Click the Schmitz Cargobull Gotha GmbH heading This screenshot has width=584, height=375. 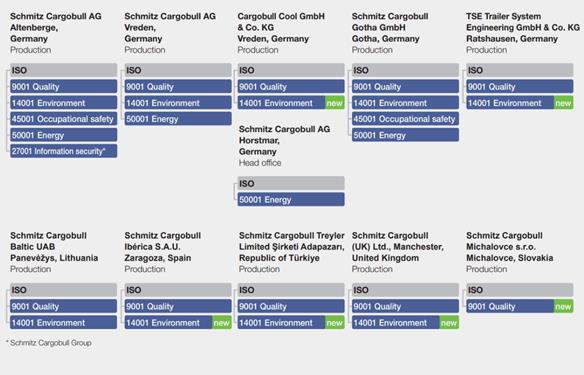[390, 28]
